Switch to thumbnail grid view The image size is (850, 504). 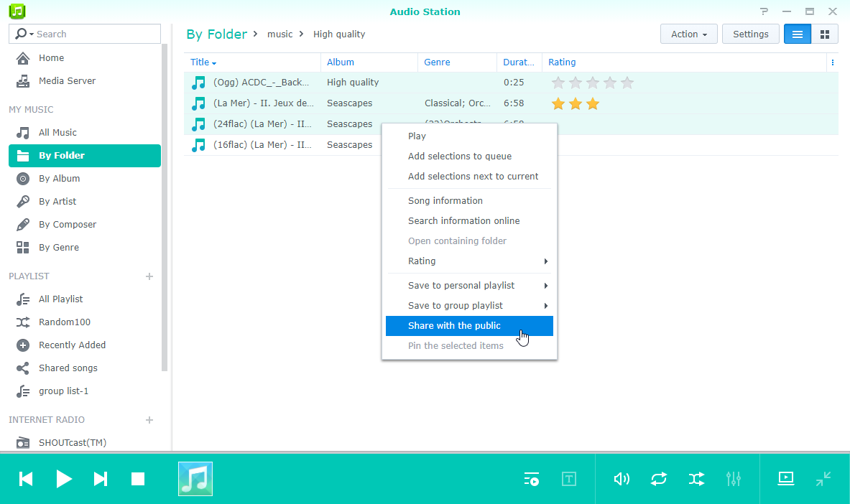point(825,34)
